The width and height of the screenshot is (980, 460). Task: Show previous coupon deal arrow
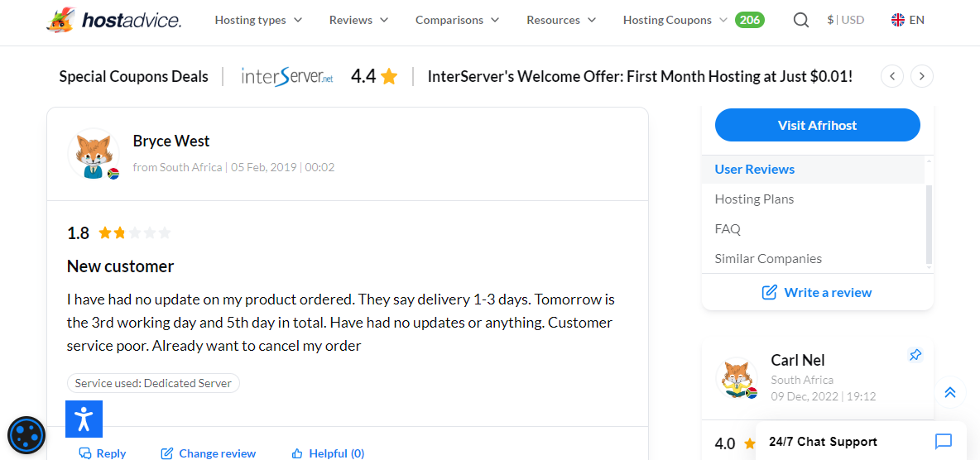[x=892, y=77]
